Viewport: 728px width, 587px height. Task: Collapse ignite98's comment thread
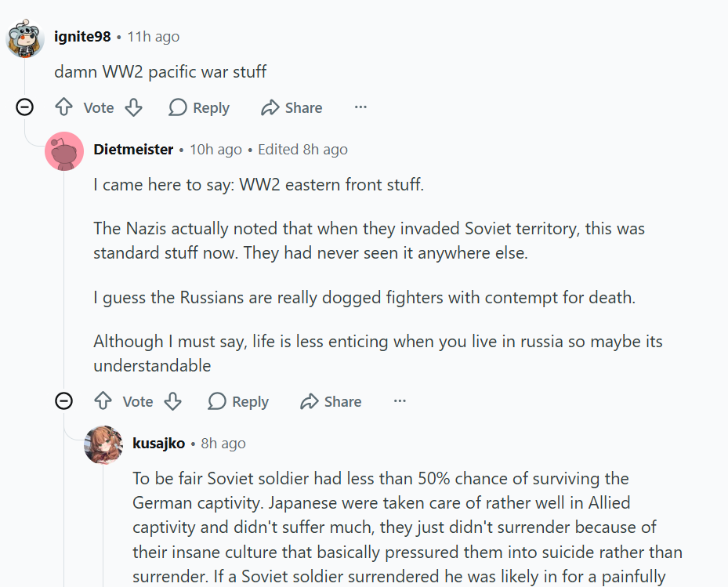point(25,107)
